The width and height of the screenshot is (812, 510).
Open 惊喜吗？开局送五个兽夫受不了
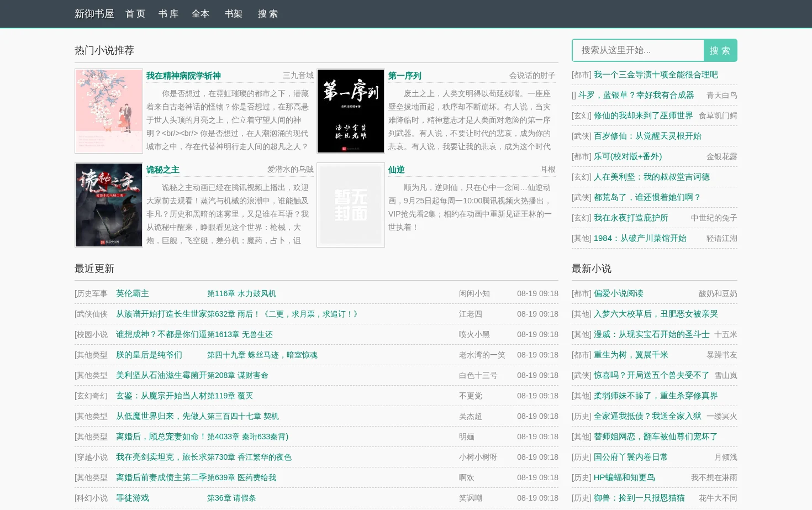click(652, 375)
